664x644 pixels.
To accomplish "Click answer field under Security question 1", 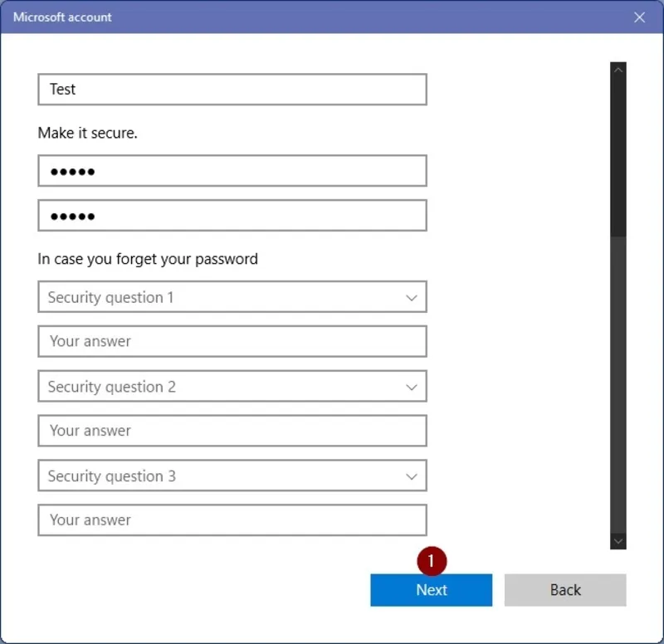I will [232, 341].
